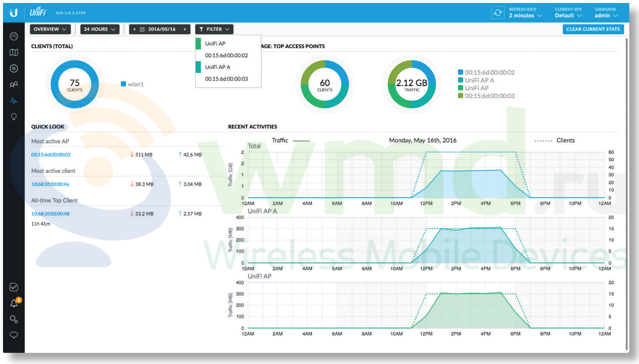639x364 pixels.
Task: Open the Alerts bell icon with badge
Action: (15, 303)
